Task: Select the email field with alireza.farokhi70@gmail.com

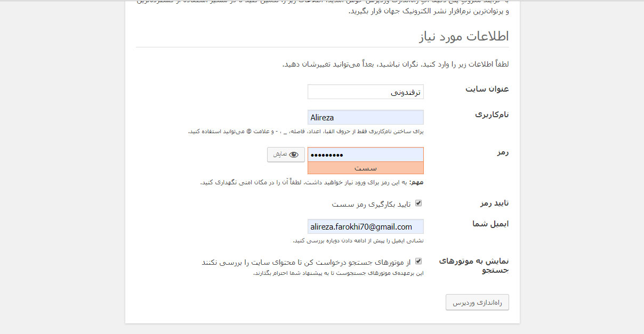Action: (x=366, y=226)
